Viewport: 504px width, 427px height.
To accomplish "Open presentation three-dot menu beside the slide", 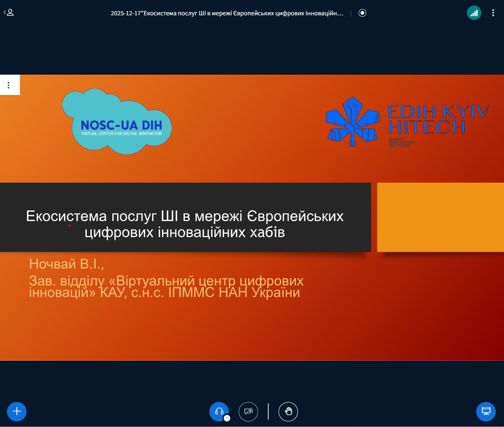I will (9, 85).
